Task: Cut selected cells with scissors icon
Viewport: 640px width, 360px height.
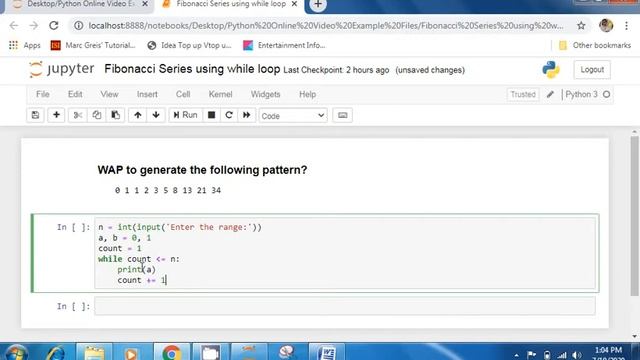Action: (78, 115)
